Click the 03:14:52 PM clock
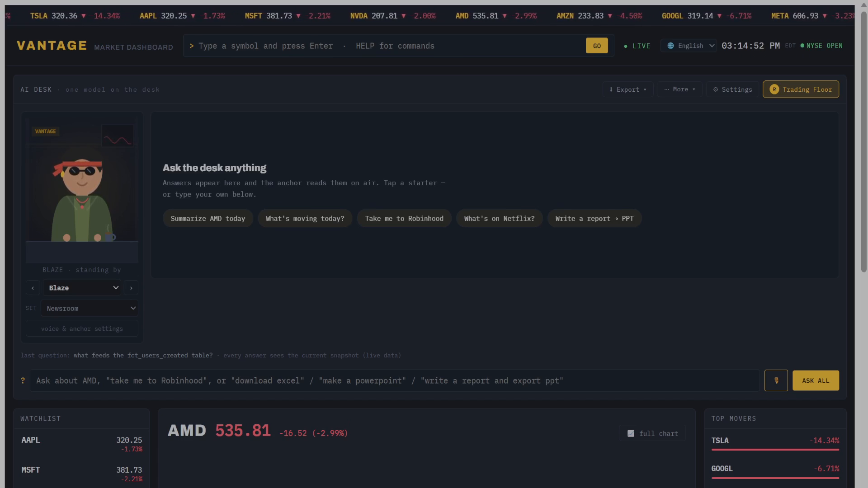This screenshot has width=868, height=488. click(750, 46)
